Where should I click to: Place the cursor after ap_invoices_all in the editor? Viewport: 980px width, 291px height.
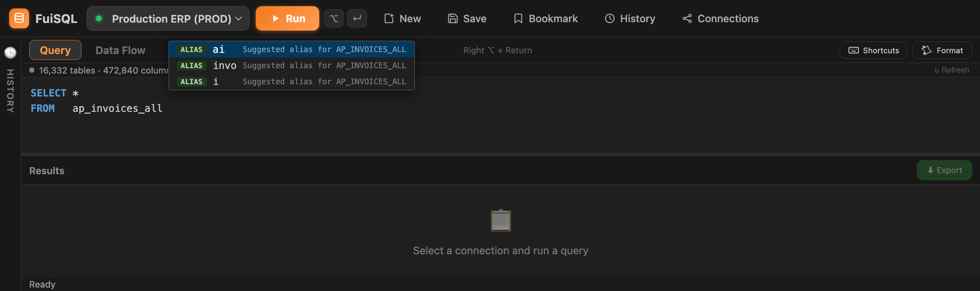(163, 108)
